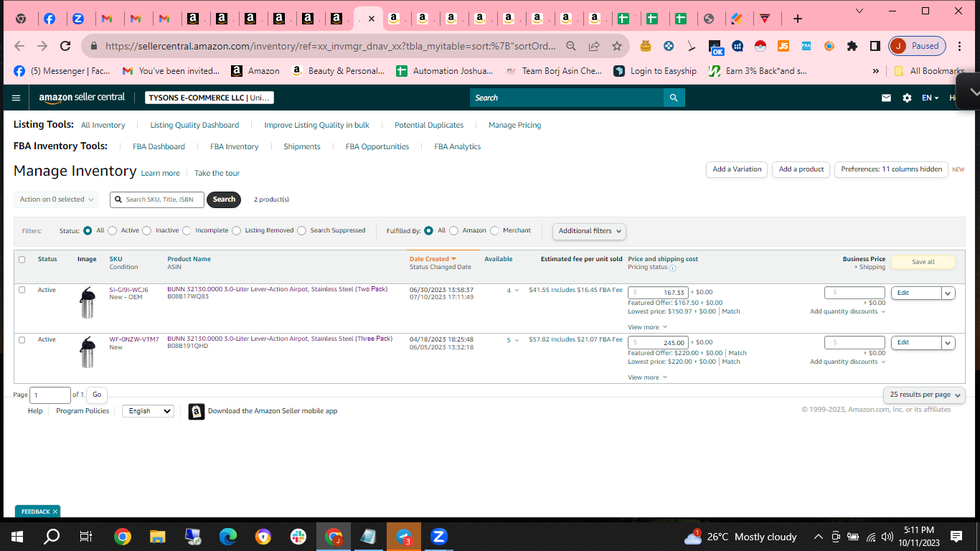Open the Edit dropdown arrow for the Three Pack row

(948, 343)
